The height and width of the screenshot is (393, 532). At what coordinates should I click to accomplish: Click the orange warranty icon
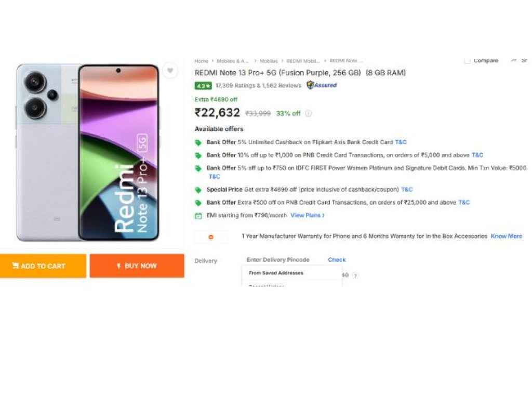[x=211, y=237]
